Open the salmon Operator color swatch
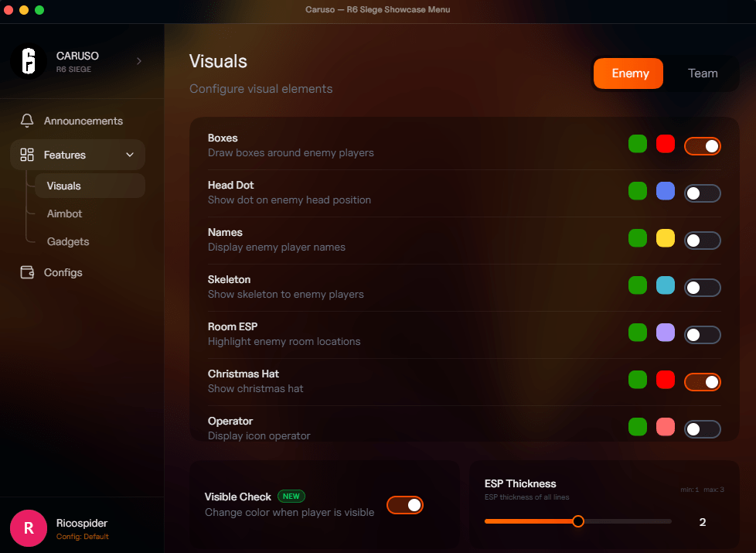 pos(666,427)
